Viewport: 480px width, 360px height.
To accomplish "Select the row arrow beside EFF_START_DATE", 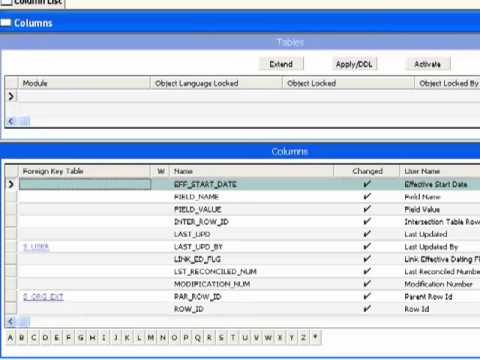I will [x=11, y=184].
